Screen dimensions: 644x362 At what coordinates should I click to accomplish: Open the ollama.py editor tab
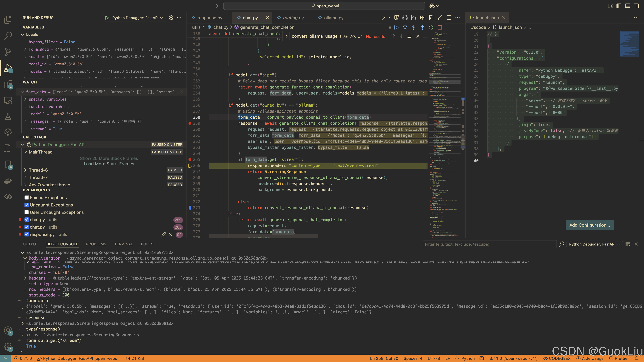(334, 18)
